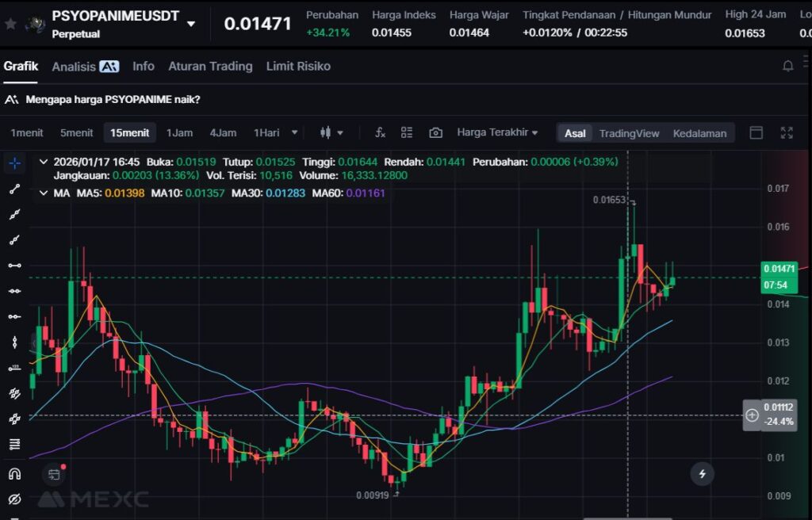812x520 pixels.
Task: Click the magnet snap tool icon
Action: click(x=14, y=473)
